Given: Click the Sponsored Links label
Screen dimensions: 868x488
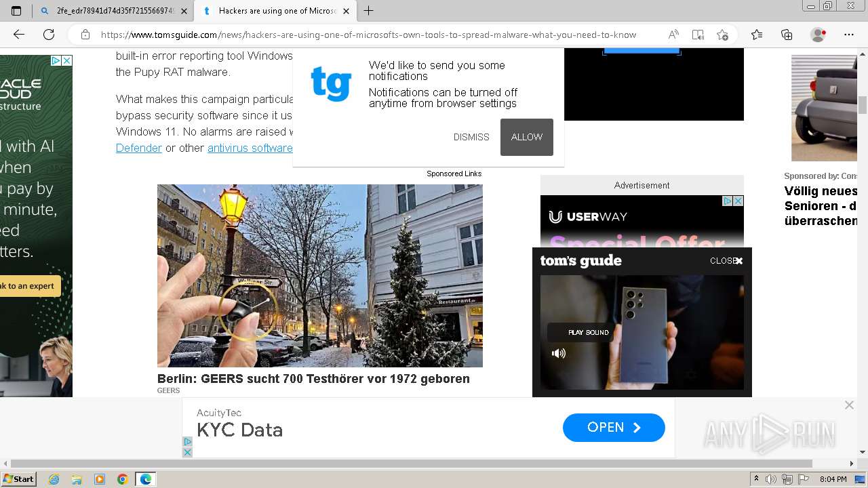Looking at the screenshot, I should [454, 174].
